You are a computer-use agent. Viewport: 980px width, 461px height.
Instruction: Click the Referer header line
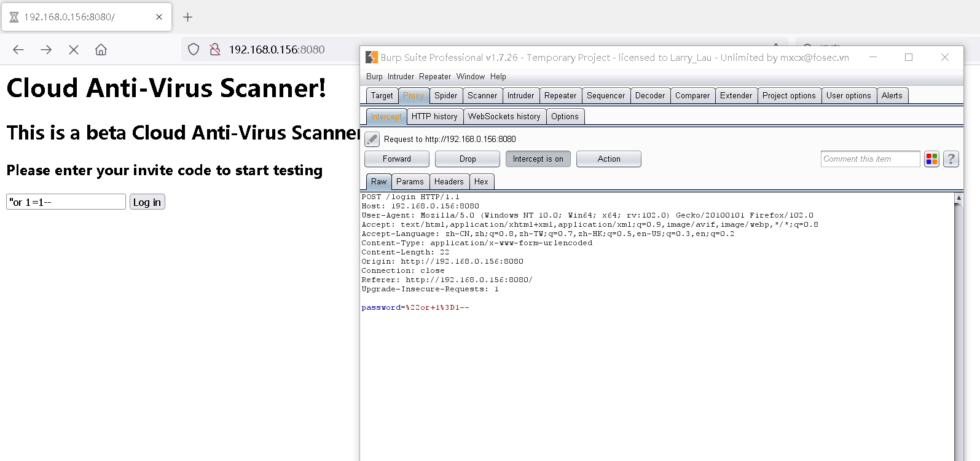[x=447, y=280]
